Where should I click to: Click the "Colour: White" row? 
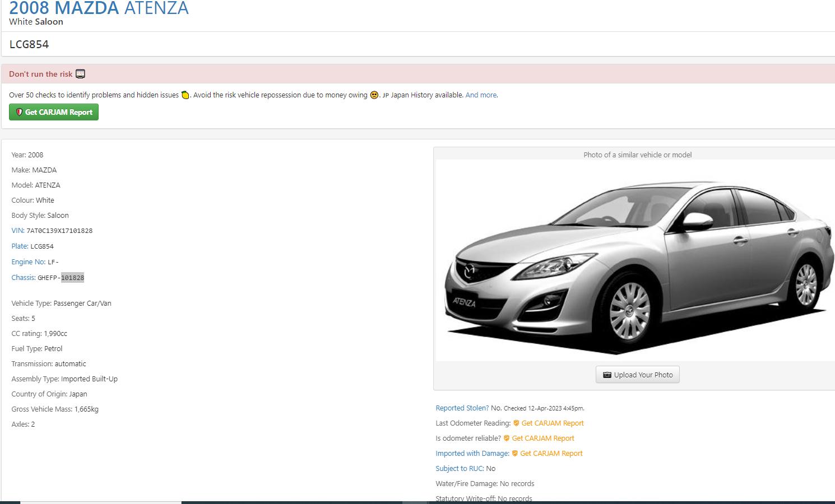click(x=33, y=200)
